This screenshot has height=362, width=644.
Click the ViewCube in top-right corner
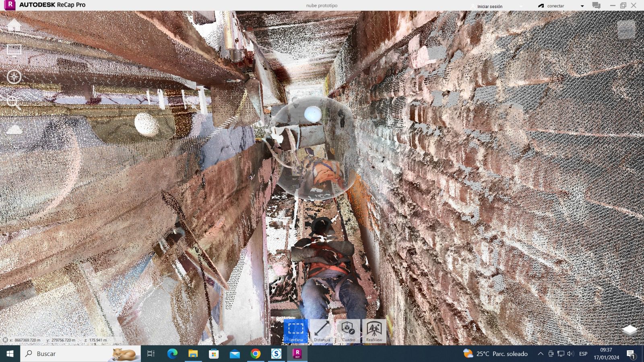coord(626,29)
